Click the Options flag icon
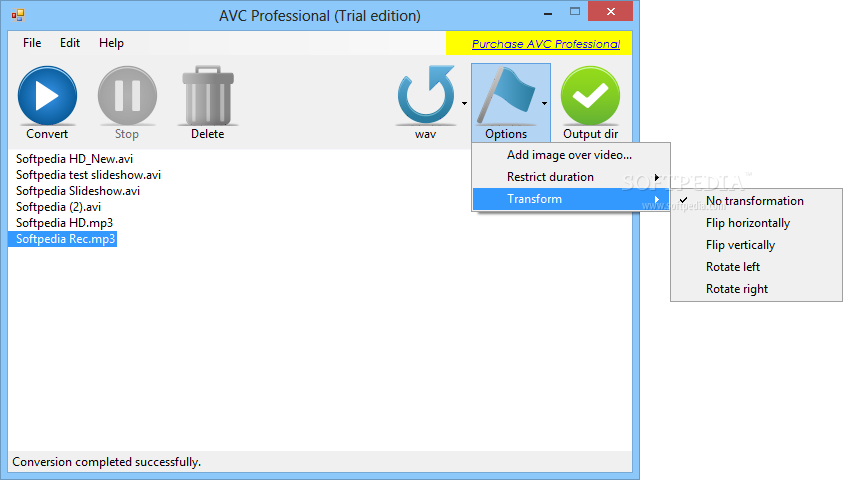The image size is (843, 480). 506,95
